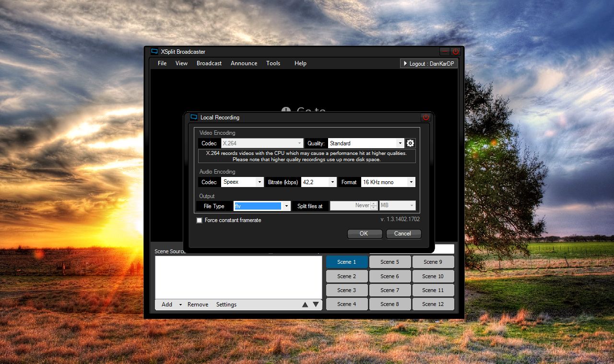Viewport: 614px width, 364px height.
Task: Open video quality settings gear icon
Action: click(x=410, y=143)
